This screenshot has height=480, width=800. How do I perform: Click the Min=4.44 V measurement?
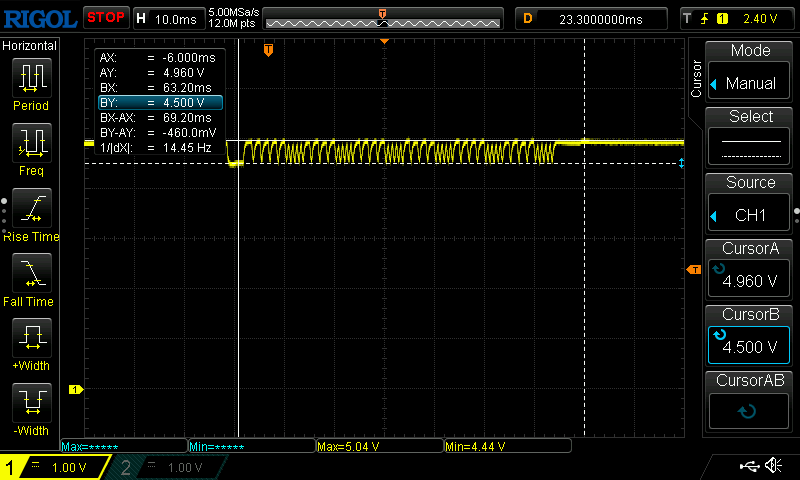click(x=508, y=446)
